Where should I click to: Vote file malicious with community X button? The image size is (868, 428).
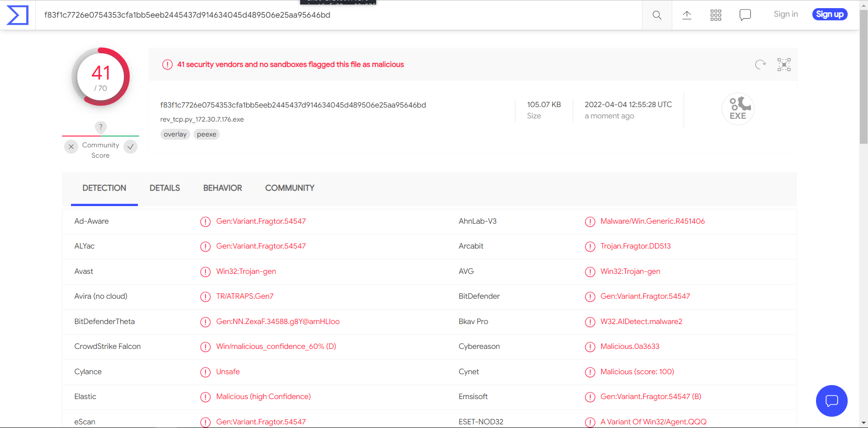[x=71, y=147]
